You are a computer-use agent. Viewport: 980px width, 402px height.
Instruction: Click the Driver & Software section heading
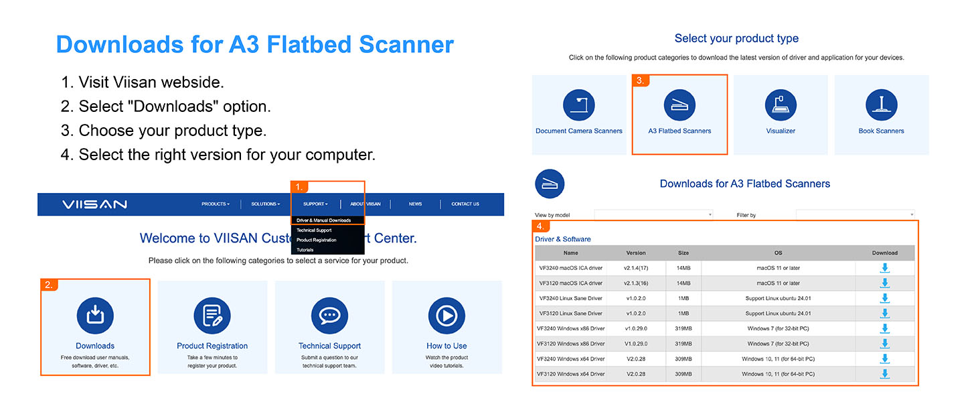[x=563, y=239]
